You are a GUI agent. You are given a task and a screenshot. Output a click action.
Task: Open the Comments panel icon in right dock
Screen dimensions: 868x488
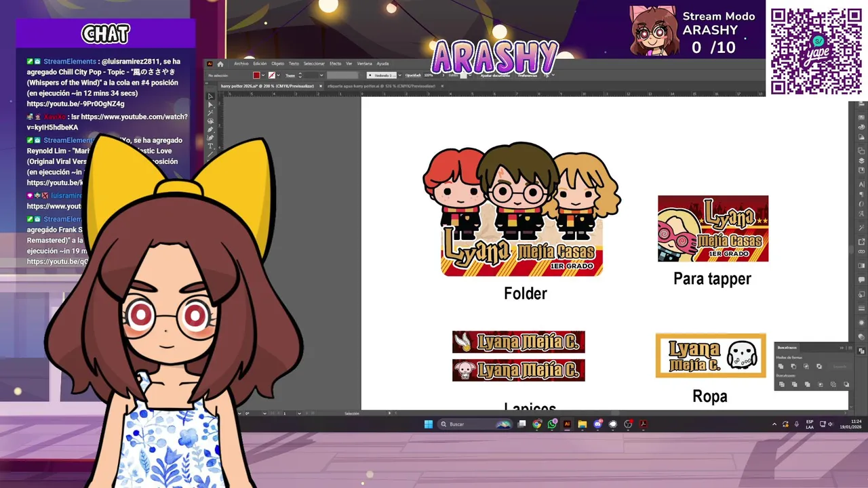click(861, 279)
